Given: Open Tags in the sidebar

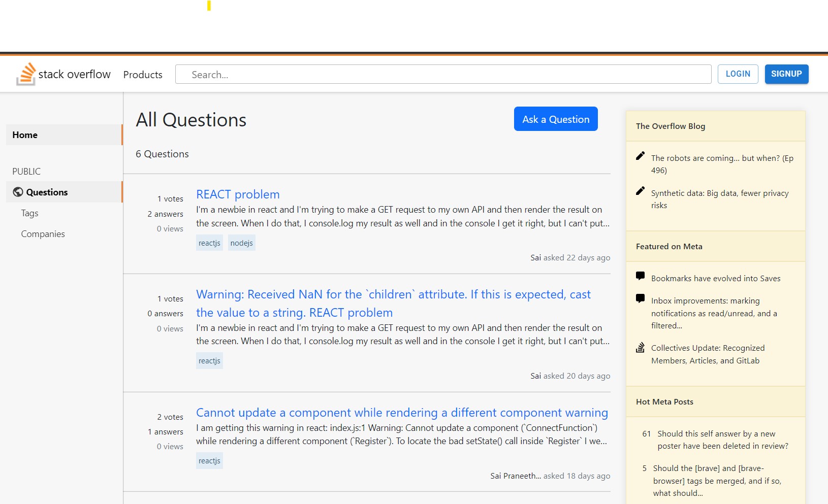Looking at the screenshot, I should 29,213.
